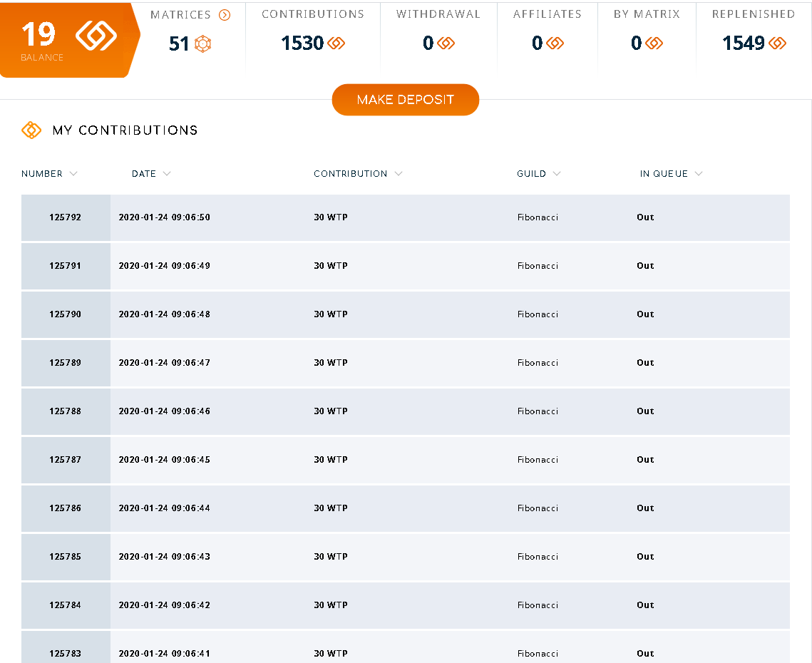
Task: Click date 2020-01-24 09:06:44
Action: pos(164,508)
